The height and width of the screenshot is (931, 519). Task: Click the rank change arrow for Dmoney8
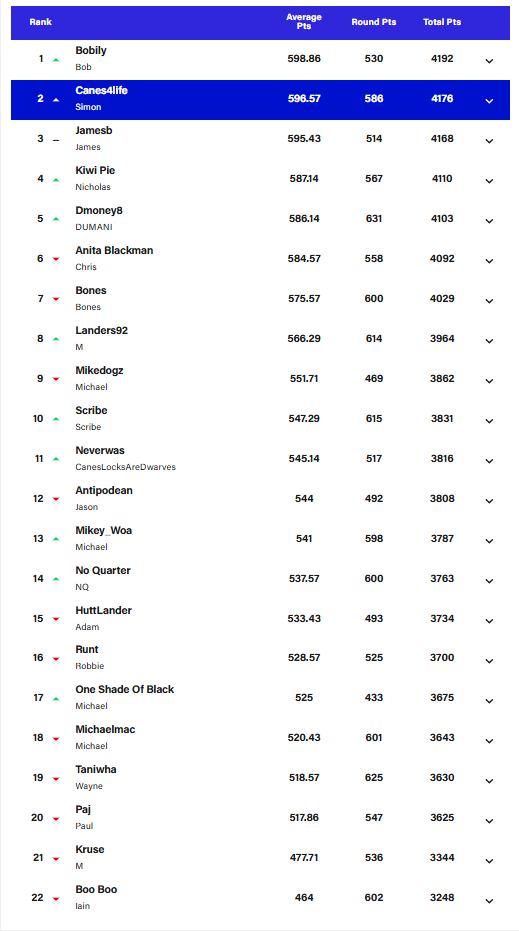click(56, 219)
